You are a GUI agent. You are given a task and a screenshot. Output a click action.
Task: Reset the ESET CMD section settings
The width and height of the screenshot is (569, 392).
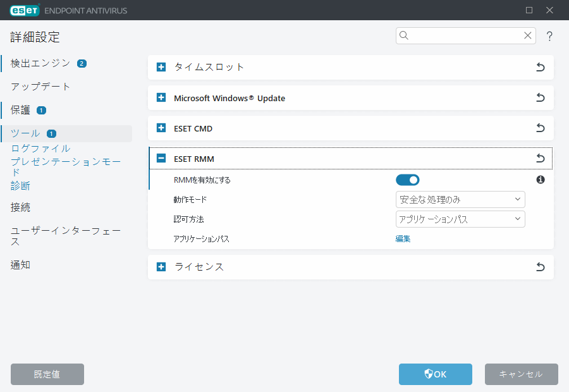pyautogui.click(x=541, y=128)
